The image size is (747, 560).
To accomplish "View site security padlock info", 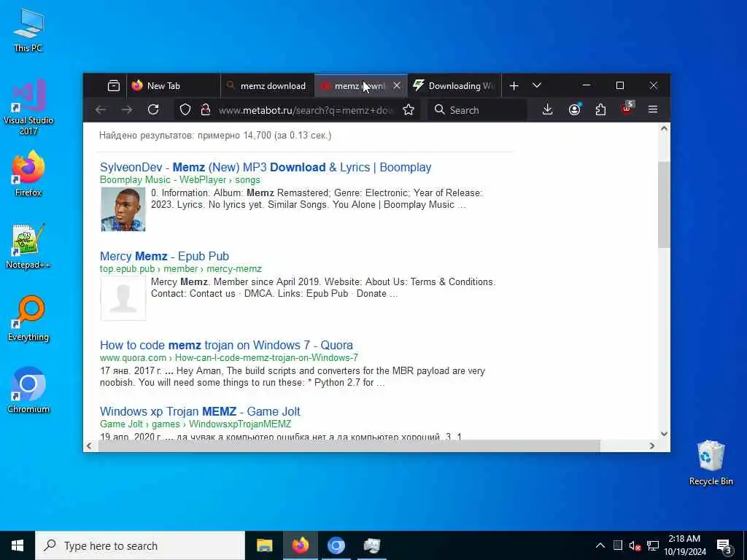I will point(206,110).
